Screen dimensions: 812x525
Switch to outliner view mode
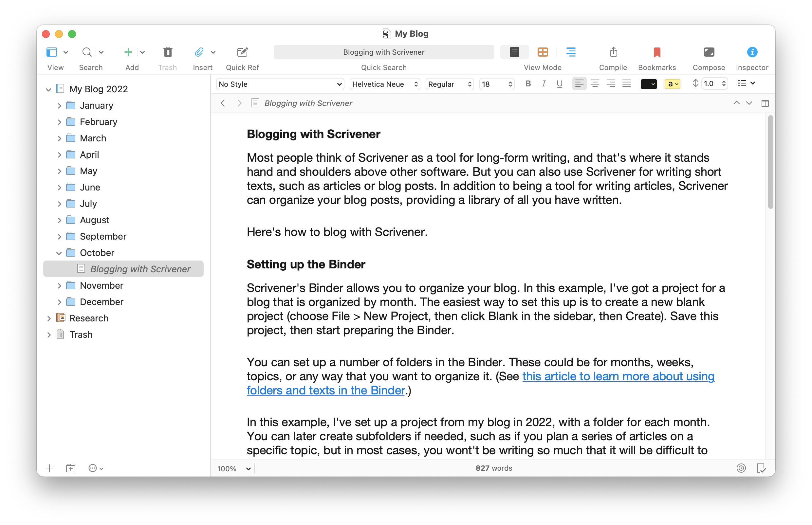pyautogui.click(x=571, y=52)
